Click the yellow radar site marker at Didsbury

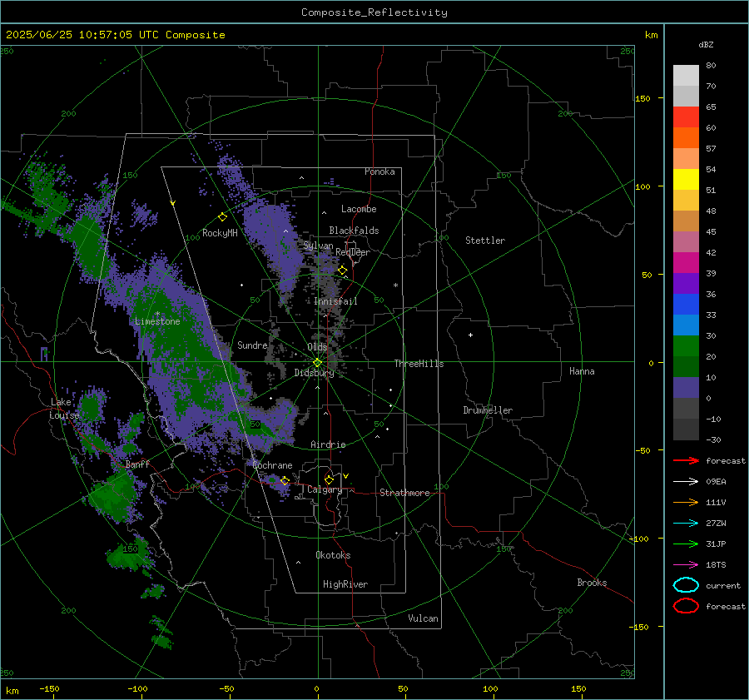tap(318, 363)
